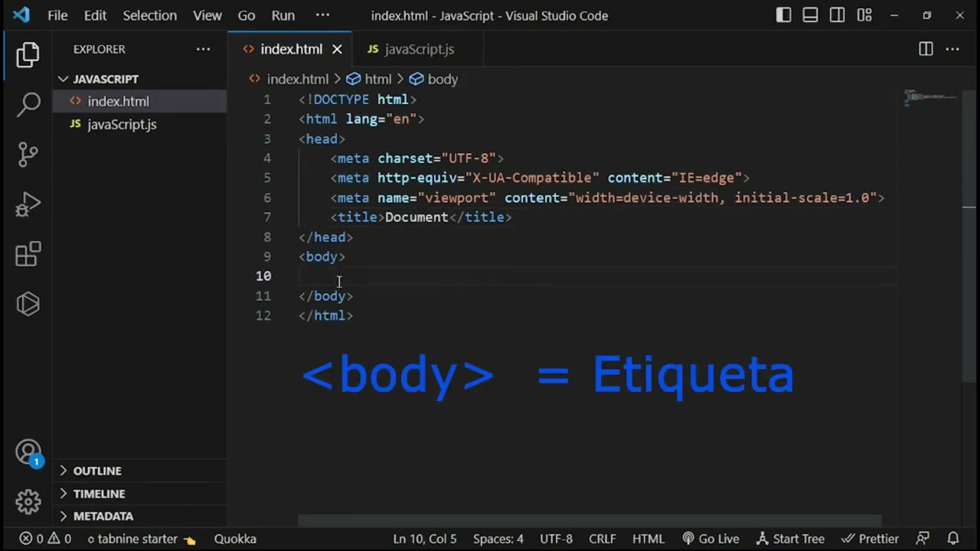Select language mode HTML
Viewport: 980px width, 551px height.
point(648,539)
